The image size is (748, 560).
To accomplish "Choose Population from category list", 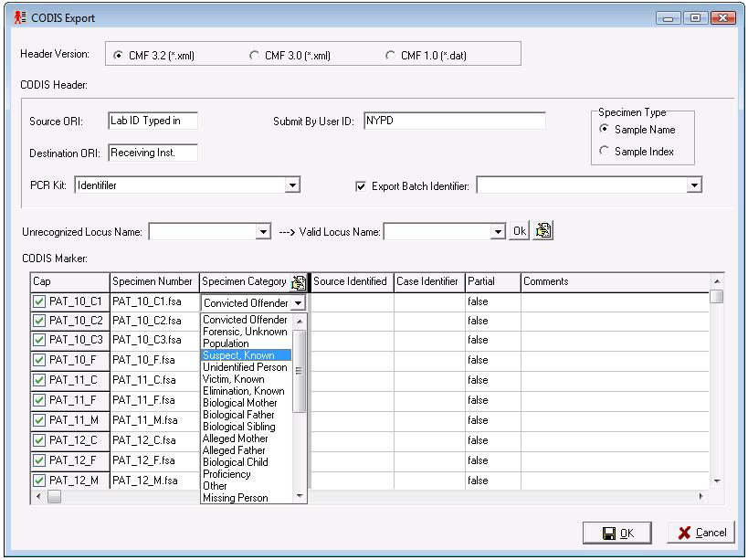I will pos(245,343).
